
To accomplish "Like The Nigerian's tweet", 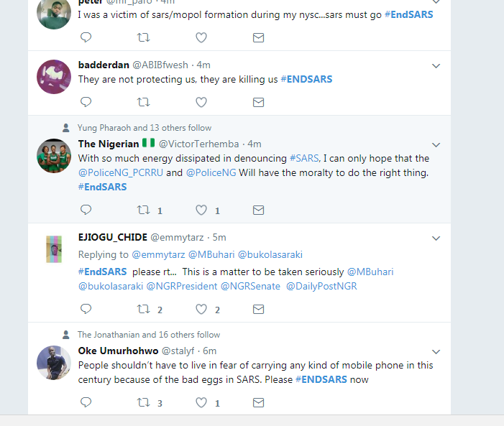I will [201, 210].
